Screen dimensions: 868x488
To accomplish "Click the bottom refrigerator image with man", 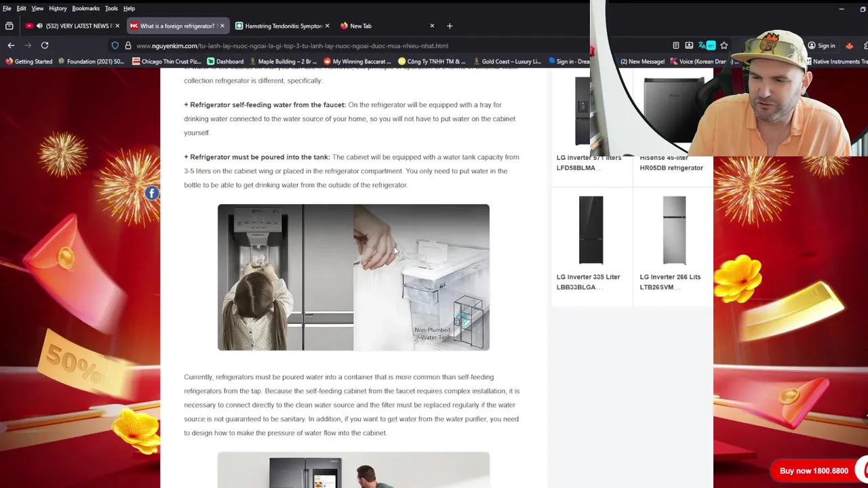I will click(x=353, y=470).
